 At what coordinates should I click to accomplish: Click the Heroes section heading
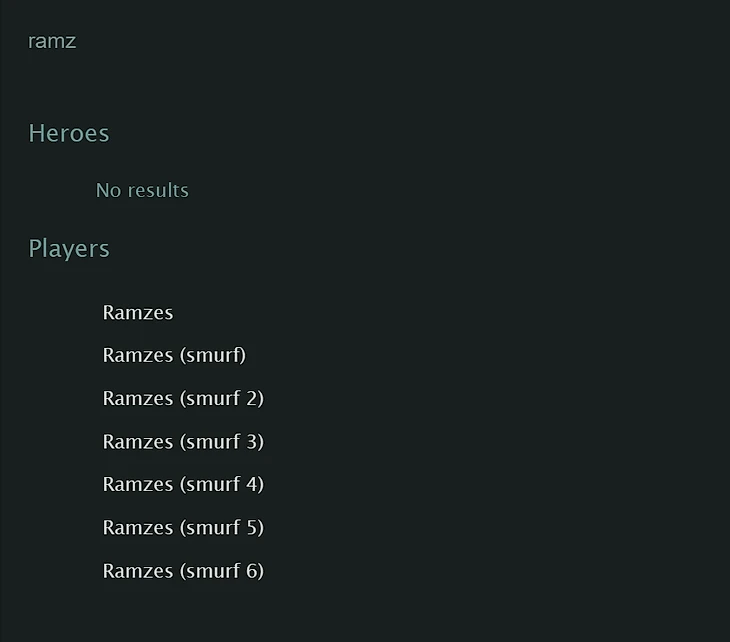[69, 133]
